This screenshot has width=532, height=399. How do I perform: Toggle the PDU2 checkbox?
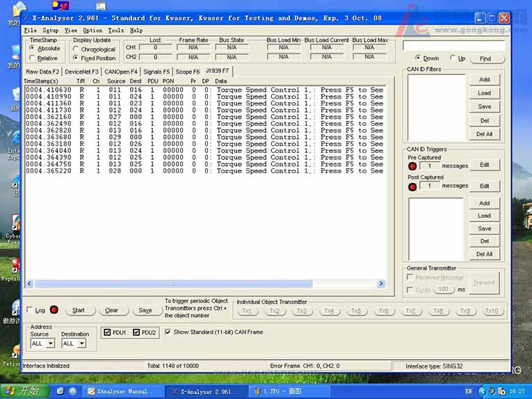tap(136, 332)
